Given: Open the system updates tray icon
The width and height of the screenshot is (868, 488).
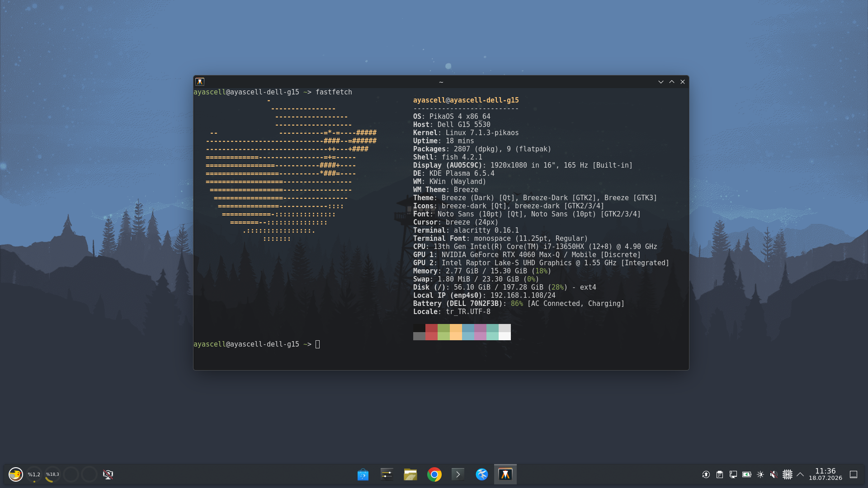Looking at the screenshot, I should (x=706, y=474).
